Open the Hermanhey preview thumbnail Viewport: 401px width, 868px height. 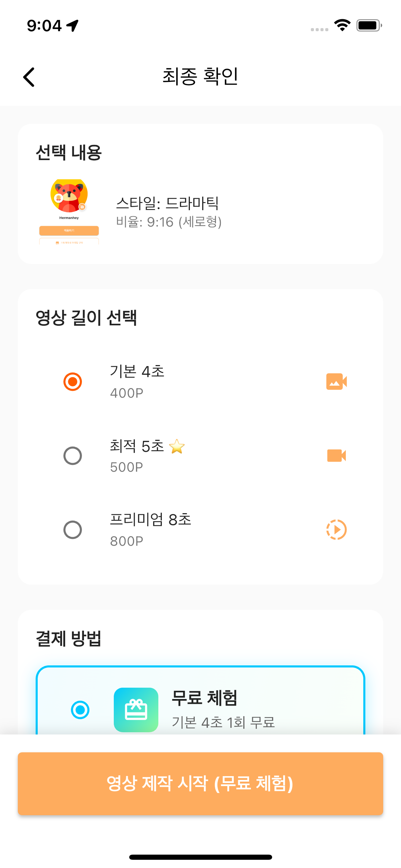pyautogui.click(x=69, y=212)
